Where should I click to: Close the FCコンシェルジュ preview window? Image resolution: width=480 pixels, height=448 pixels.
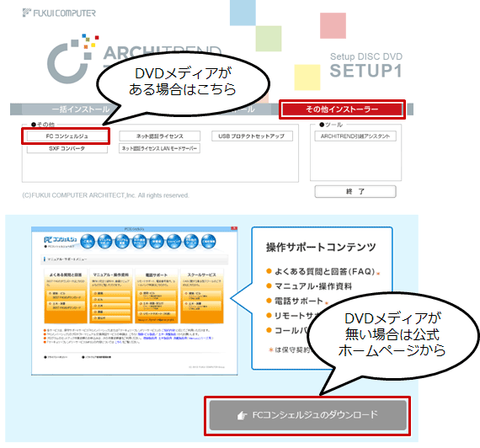(234, 228)
